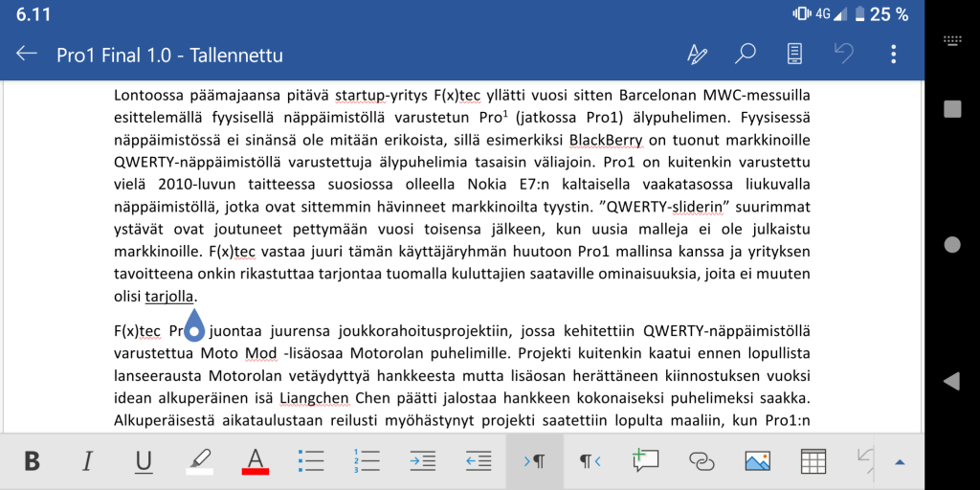
Task: Toggle underline formatting
Action: pyautogui.click(x=144, y=462)
